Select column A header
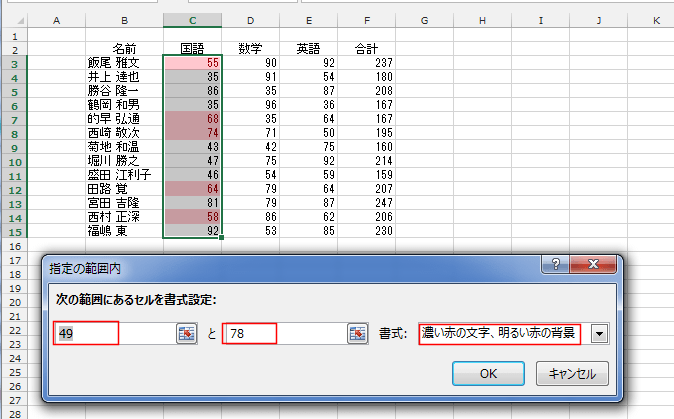 (x=56, y=21)
